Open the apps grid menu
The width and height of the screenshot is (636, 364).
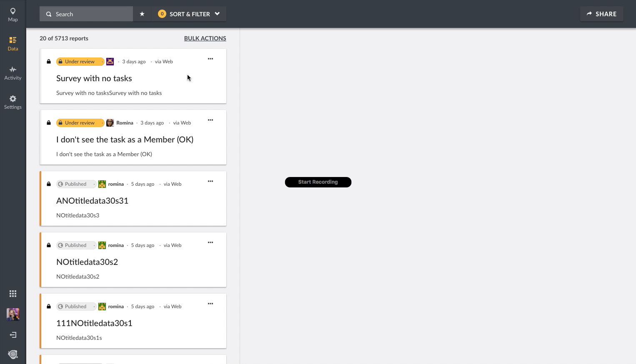tap(13, 294)
